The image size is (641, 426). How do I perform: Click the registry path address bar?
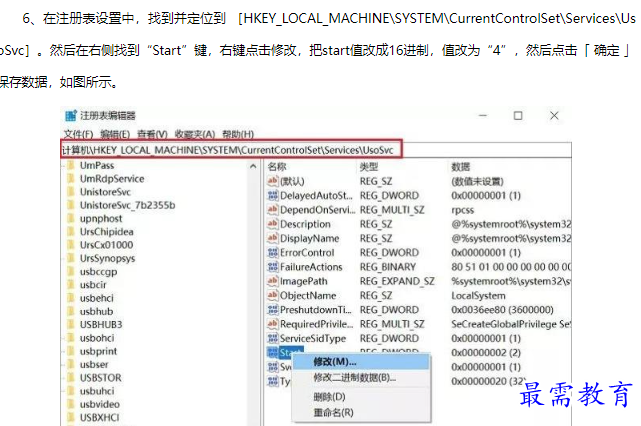click(316, 150)
